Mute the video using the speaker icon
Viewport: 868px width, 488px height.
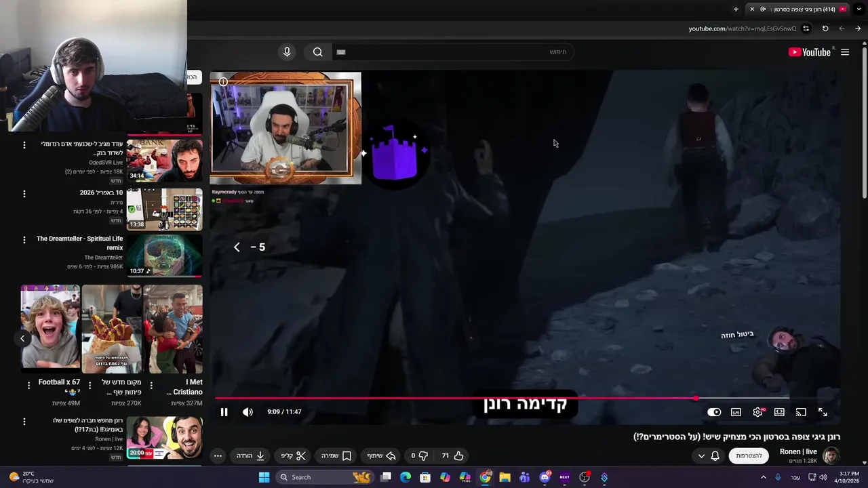pos(248,412)
